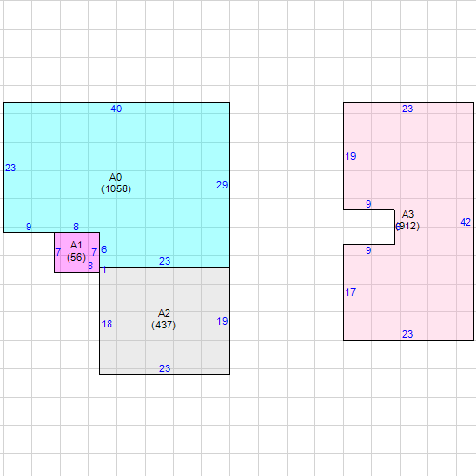Image resolution: width=476 pixels, height=476 pixels.
Task: Click the left 7 dimension inside A1
Action: click(58, 252)
